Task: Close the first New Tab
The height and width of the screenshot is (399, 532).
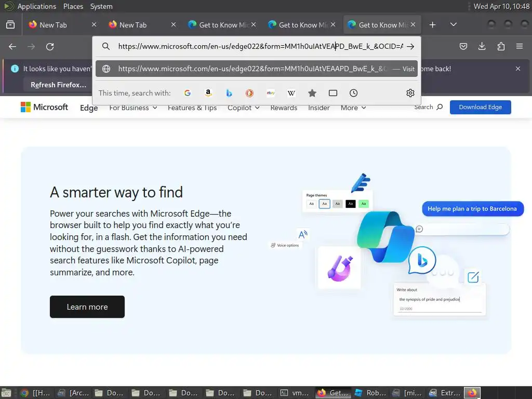Action: click(x=94, y=24)
